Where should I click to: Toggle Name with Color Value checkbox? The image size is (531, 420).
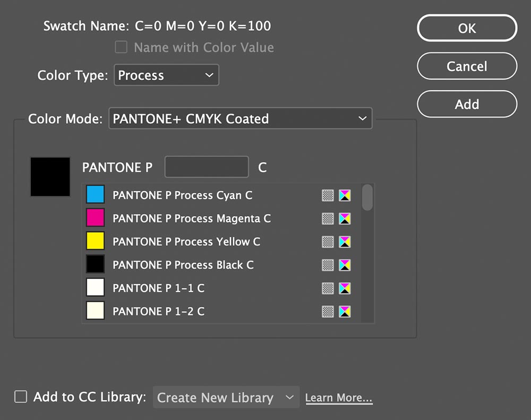pos(122,47)
